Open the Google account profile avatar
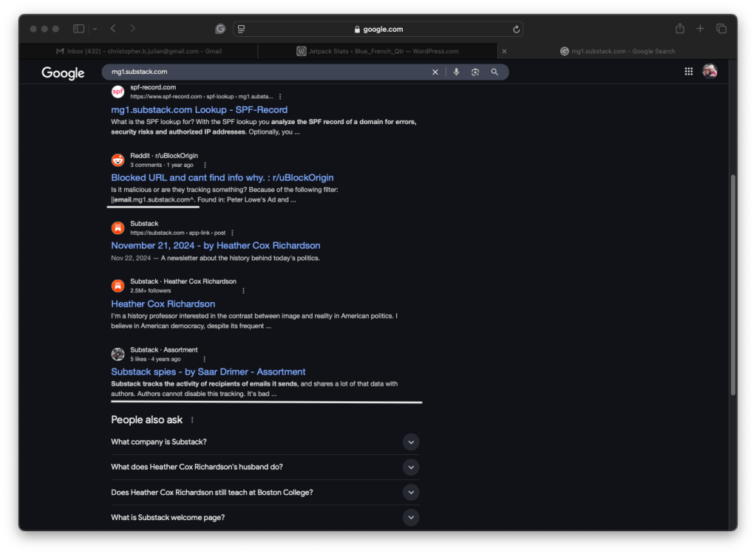This screenshot has height=554, width=756. point(709,72)
